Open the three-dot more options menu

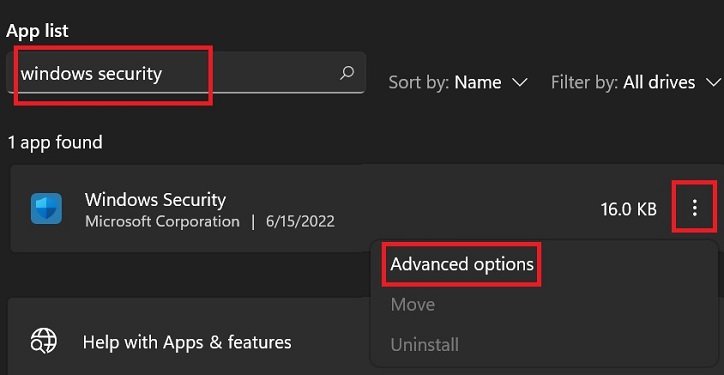pos(694,209)
